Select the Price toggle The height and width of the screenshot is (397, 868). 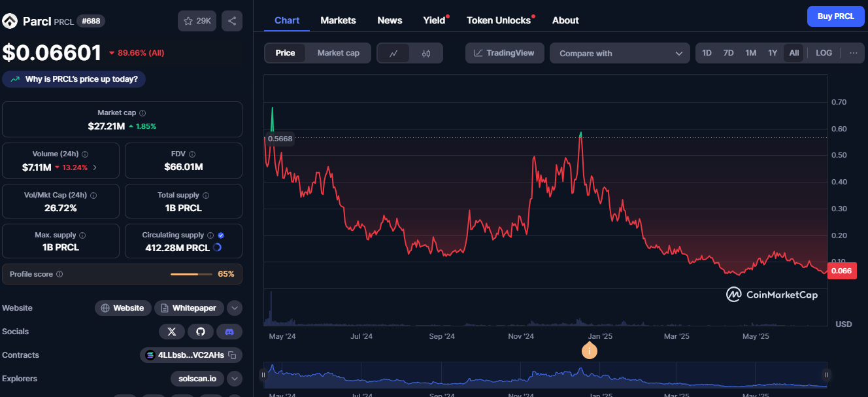click(x=285, y=53)
